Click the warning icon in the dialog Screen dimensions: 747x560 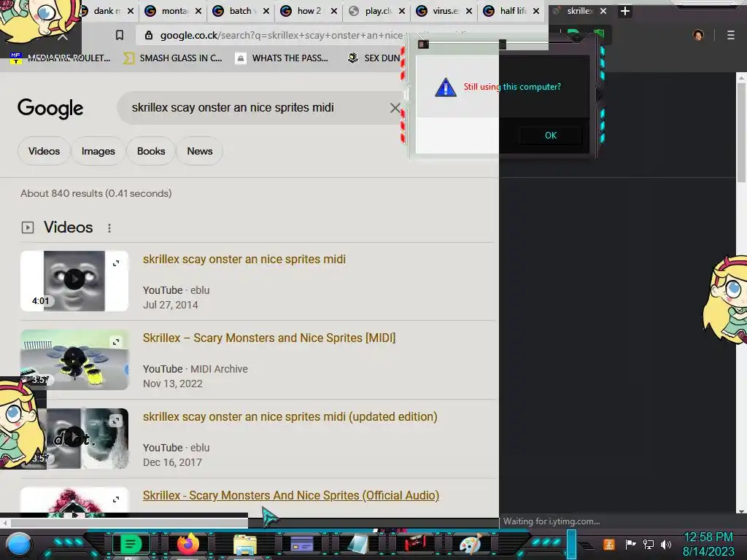point(446,87)
